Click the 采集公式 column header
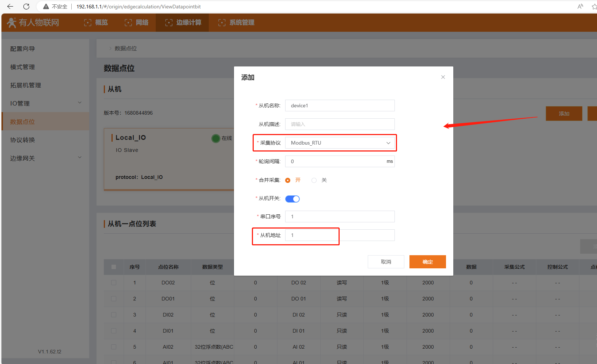The image size is (597, 364). click(x=514, y=267)
